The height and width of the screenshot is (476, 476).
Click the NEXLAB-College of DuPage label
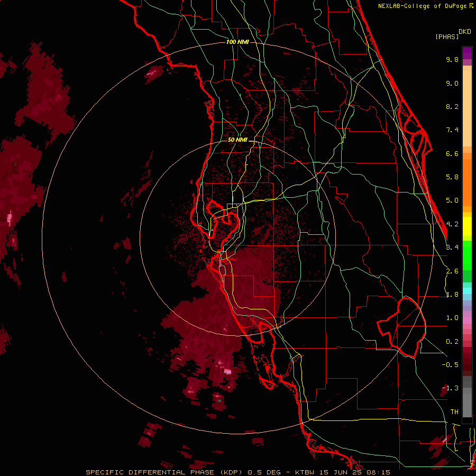[423, 6]
